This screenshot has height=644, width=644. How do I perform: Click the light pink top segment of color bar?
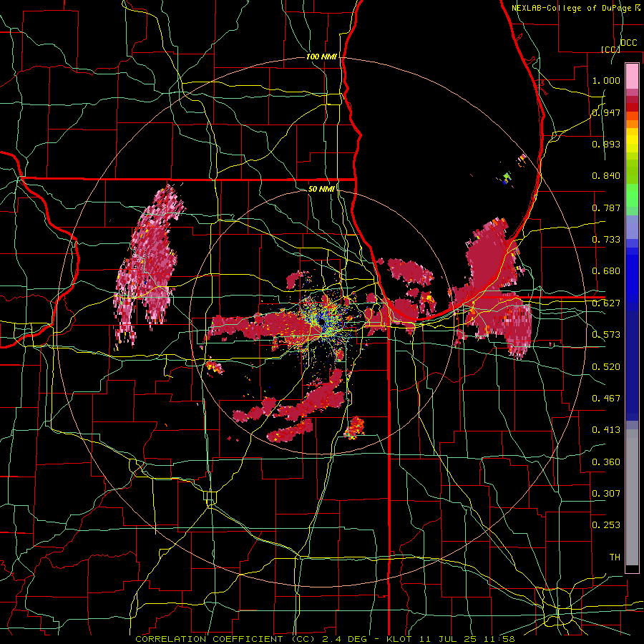tap(632, 76)
